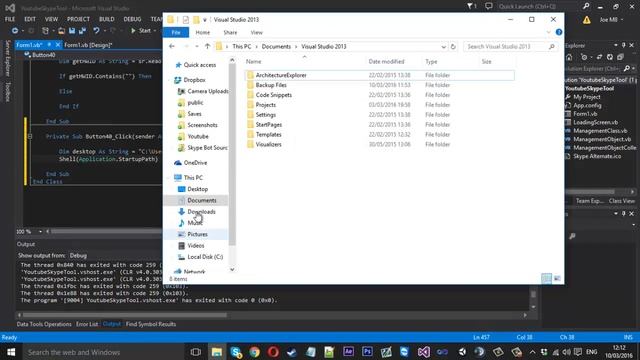Click the Save All icon in Visual Studio
The width and height of the screenshot is (640, 360).
pyautogui.click(x=82, y=31)
